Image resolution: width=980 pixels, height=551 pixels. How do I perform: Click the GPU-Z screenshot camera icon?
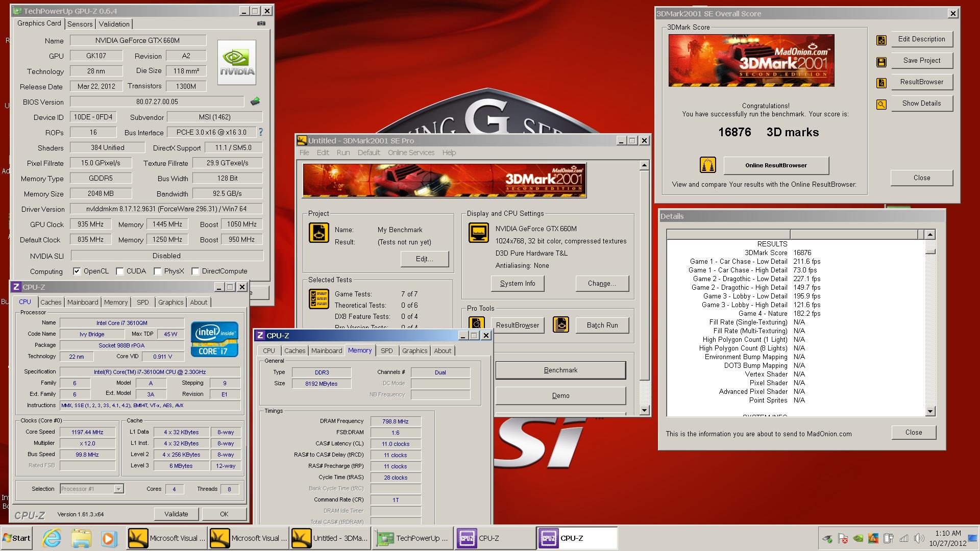pyautogui.click(x=261, y=23)
